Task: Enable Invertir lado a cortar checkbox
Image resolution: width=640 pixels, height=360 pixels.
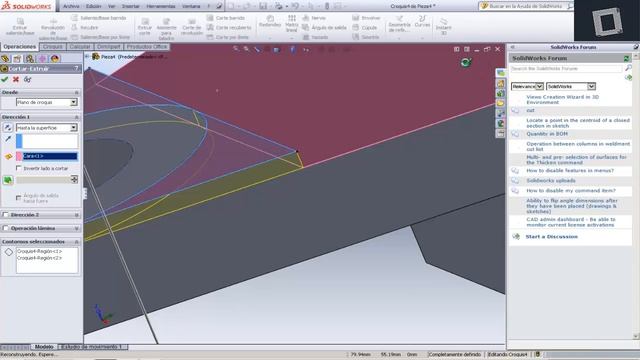Action: point(18,168)
